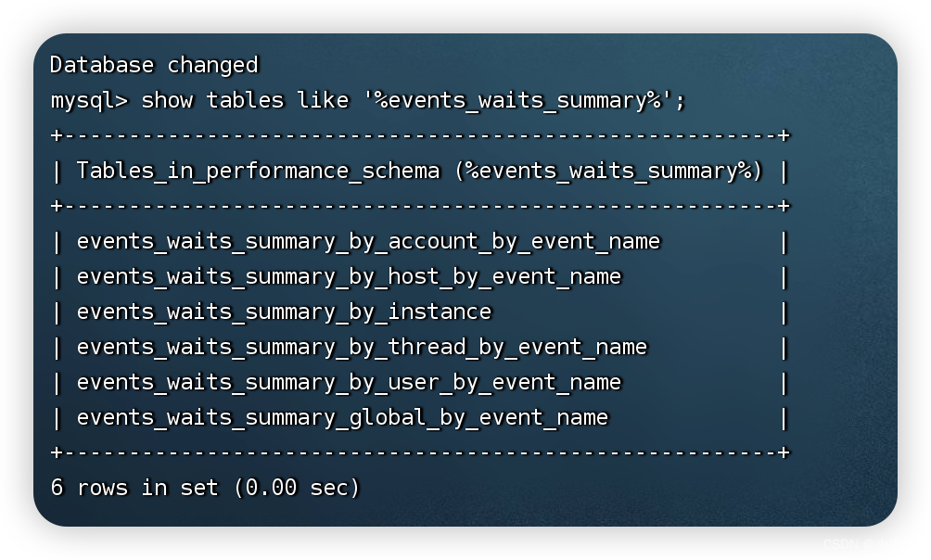Click the Tables_in_performance_schema column header

258,171
